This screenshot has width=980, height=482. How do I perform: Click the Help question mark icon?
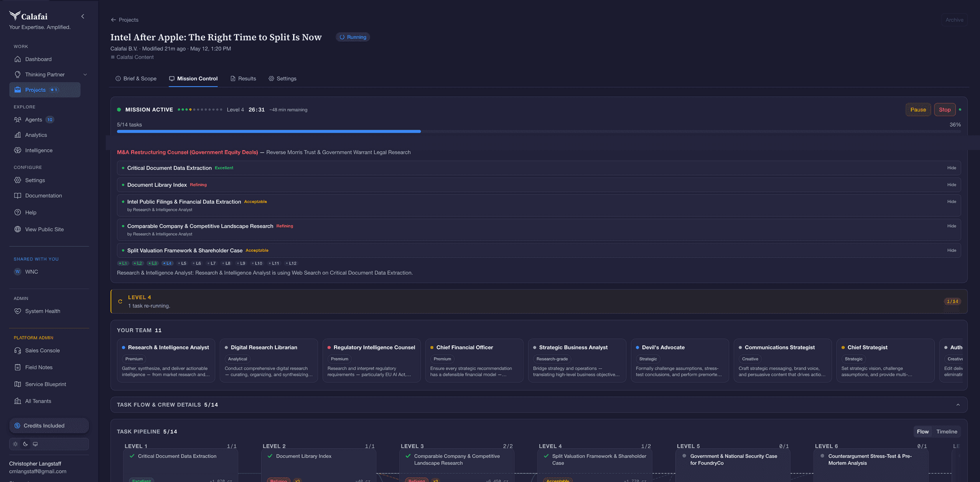click(18, 212)
